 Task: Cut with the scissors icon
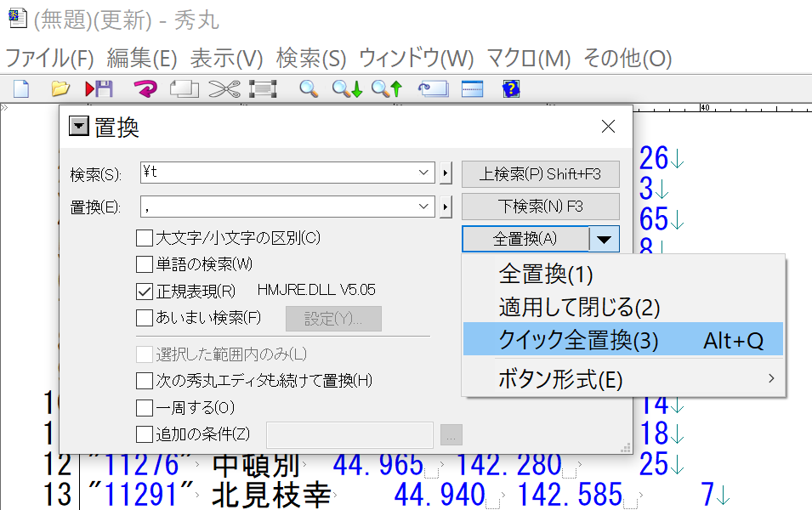tap(224, 89)
